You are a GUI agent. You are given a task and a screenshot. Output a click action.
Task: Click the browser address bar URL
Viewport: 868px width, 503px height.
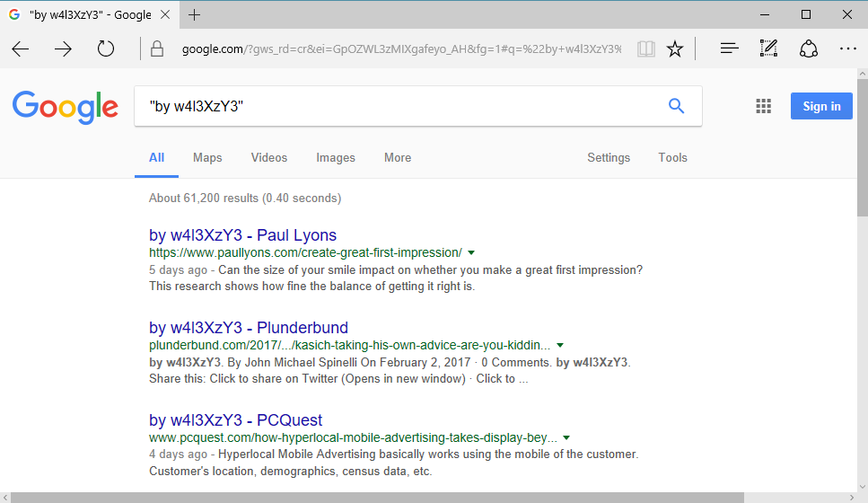click(401, 49)
